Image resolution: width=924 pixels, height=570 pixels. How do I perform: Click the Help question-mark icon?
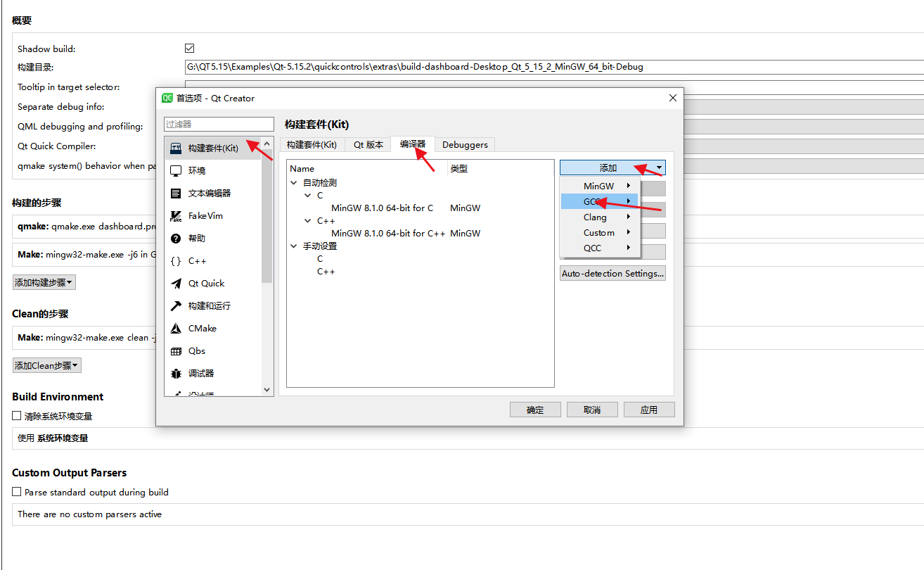[x=176, y=239]
